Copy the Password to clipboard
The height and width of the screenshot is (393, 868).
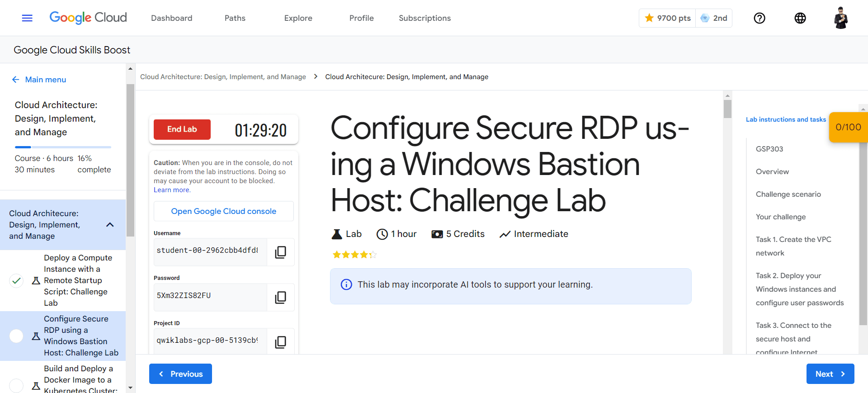pyautogui.click(x=281, y=297)
